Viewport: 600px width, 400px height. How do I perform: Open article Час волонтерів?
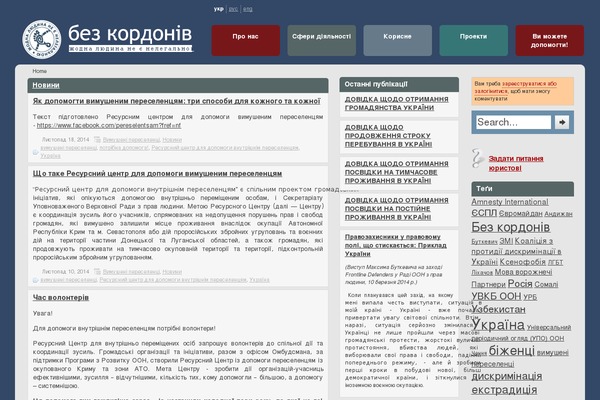pyautogui.click(x=61, y=297)
